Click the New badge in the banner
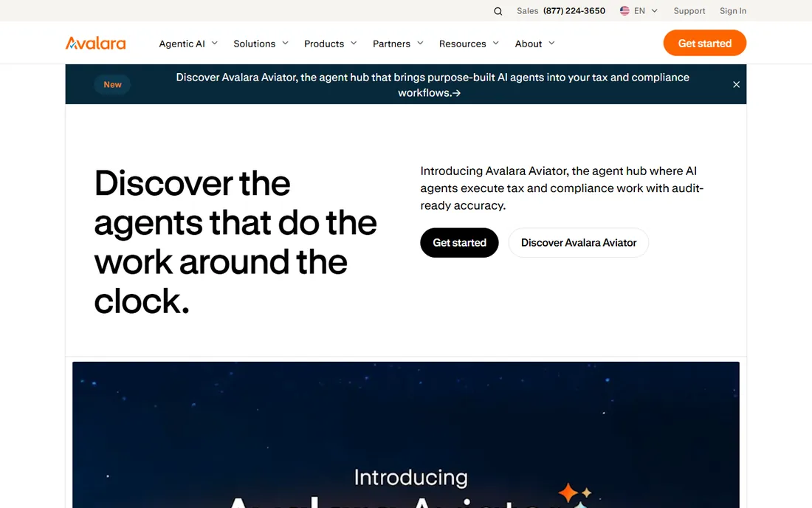812x508 pixels. [x=112, y=84]
